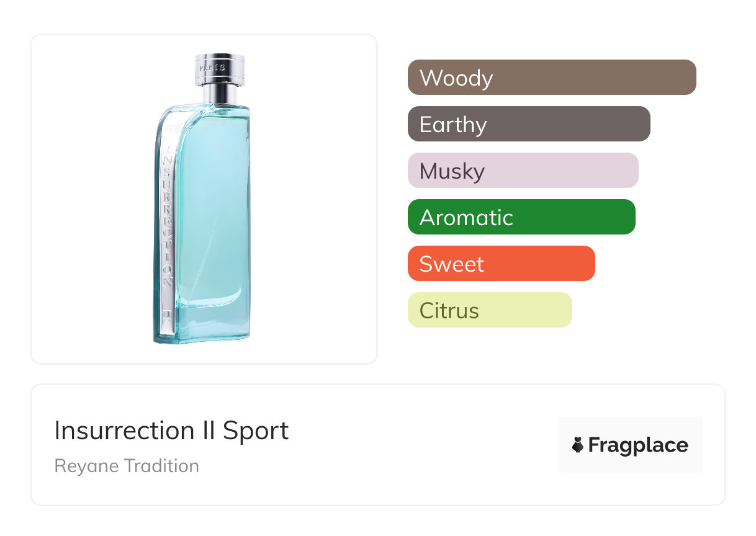Viewport: 756px width, 536px height.
Task: Select the pale yellow Citrus bar
Action: pyautogui.click(x=490, y=310)
